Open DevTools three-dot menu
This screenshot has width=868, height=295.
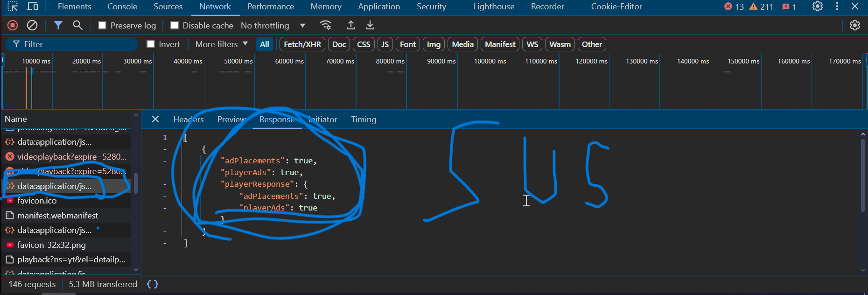837,7
